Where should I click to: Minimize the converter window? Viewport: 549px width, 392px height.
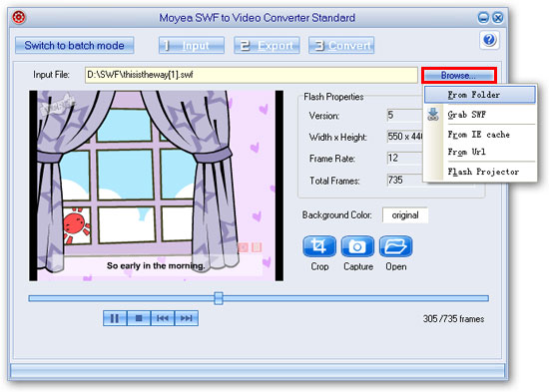pyautogui.click(x=483, y=18)
